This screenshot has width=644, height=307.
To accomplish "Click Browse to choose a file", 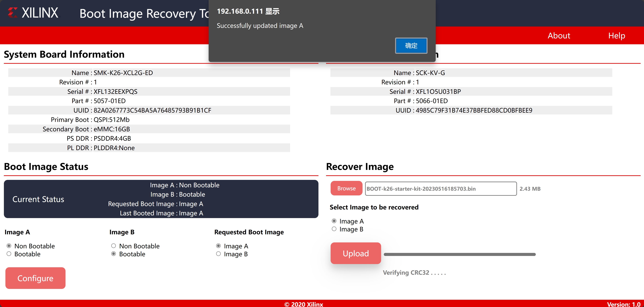I will pos(346,188).
